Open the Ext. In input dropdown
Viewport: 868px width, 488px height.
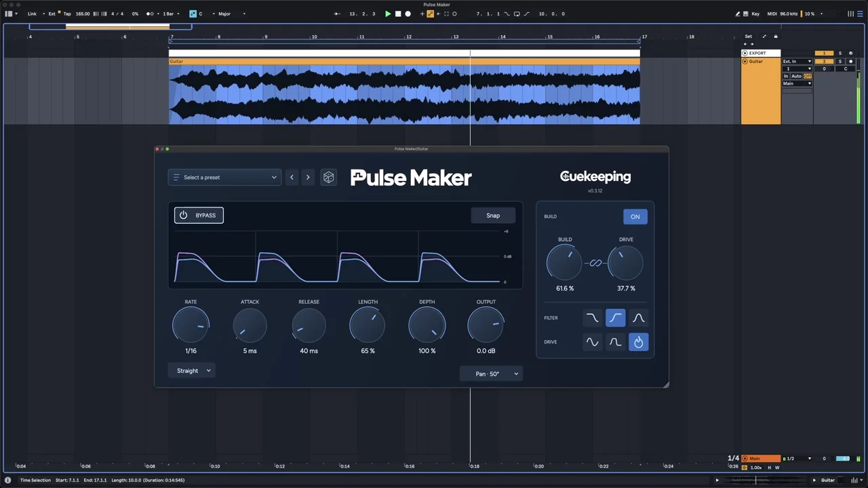797,62
